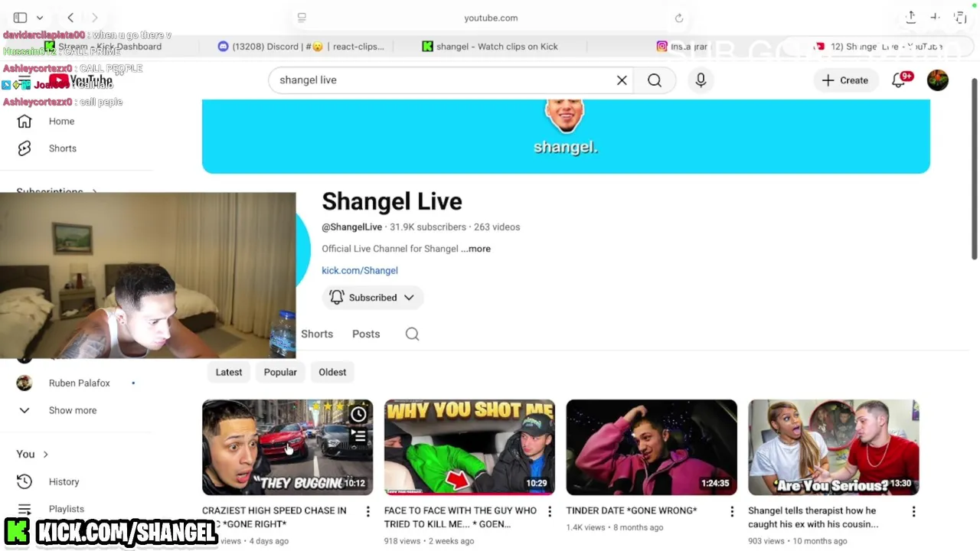The height and width of the screenshot is (551, 980).
Task: Start voice search with microphone icon
Action: click(x=701, y=80)
